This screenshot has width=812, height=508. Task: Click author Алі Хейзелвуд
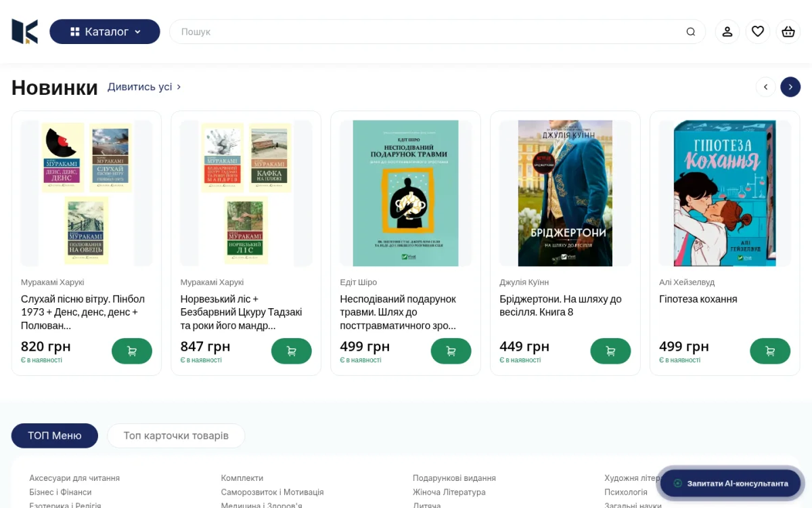tap(687, 282)
